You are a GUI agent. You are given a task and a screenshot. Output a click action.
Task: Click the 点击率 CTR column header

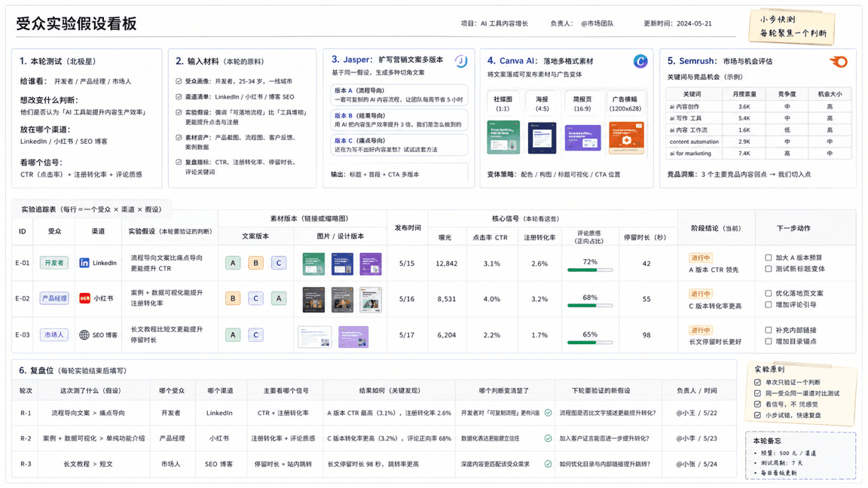click(x=490, y=237)
